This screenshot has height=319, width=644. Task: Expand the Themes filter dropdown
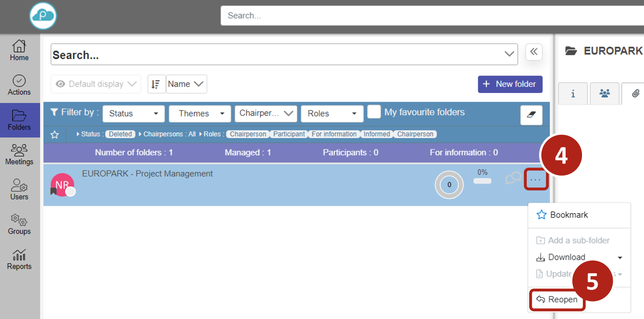coord(199,114)
